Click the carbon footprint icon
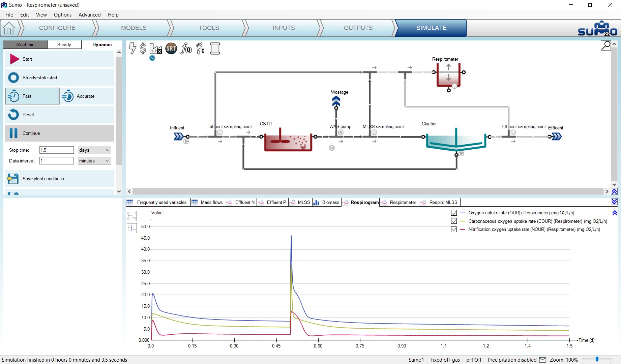The image size is (621, 364). click(x=201, y=49)
